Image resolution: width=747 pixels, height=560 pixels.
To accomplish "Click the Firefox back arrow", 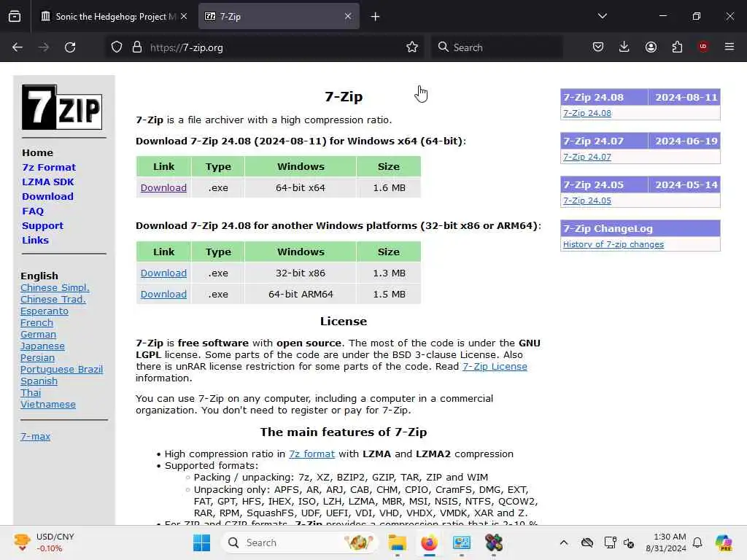I will [x=18, y=47].
